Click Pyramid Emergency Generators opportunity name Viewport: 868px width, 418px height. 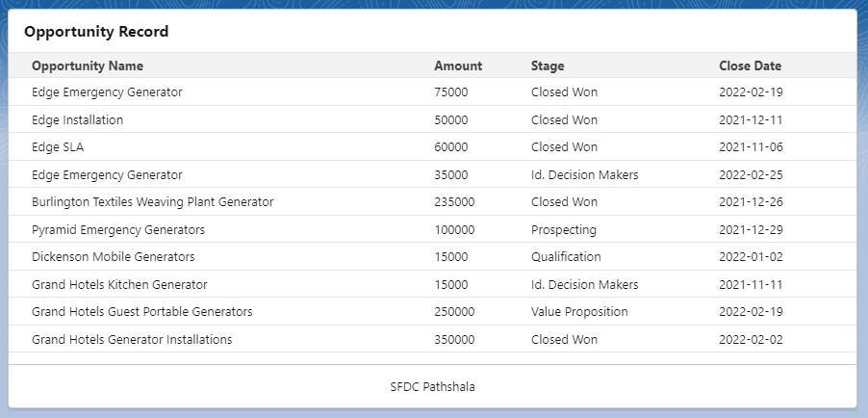(117, 230)
